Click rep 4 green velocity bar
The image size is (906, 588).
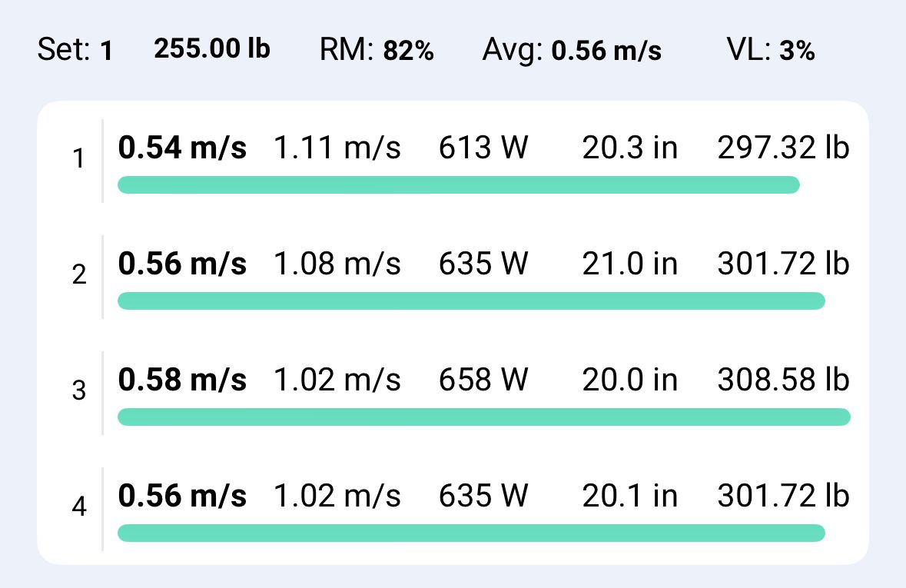472,533
